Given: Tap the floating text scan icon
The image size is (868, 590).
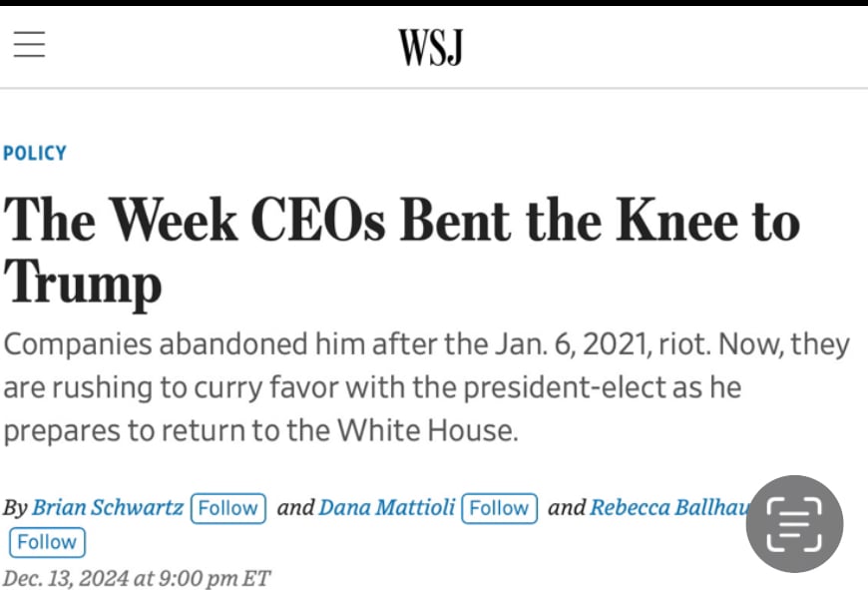Looking at the screenshot, I should click(x=794, y=524).
